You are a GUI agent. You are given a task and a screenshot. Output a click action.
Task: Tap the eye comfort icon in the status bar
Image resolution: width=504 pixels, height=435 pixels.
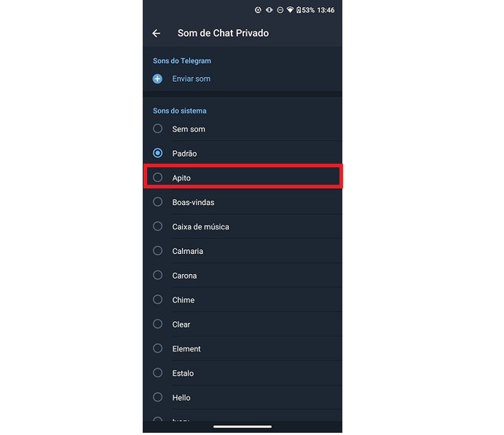[269, 10]
